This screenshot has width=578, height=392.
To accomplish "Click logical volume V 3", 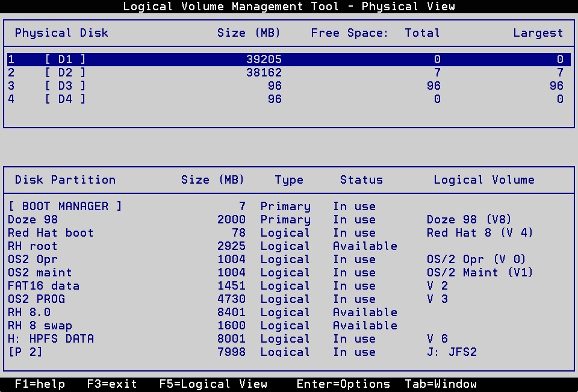I will 437,299.
